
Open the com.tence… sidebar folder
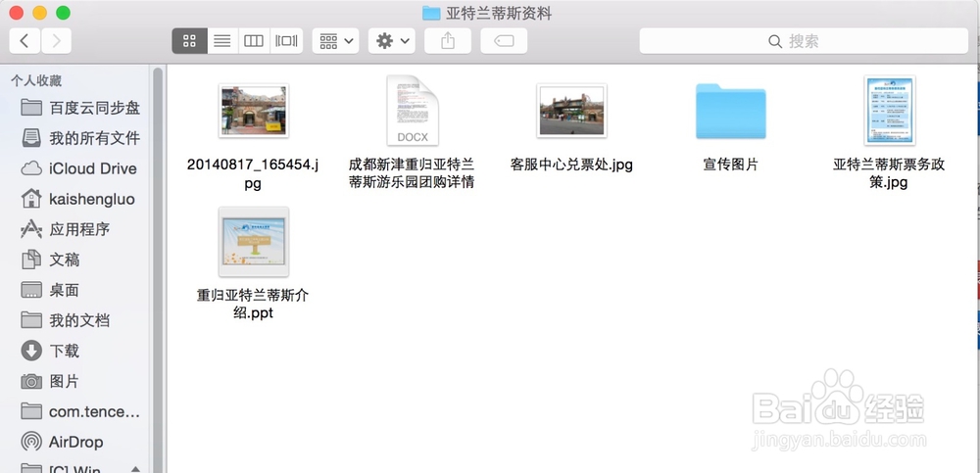pyautogui.click(x=80, y=411)
